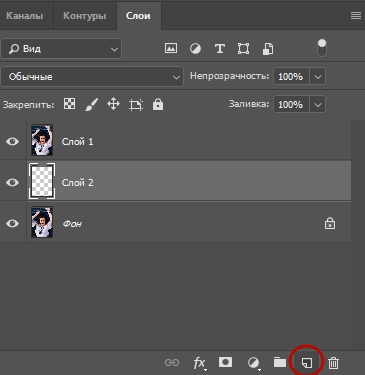Create new fill or adjustment layer

pos(254,363)
